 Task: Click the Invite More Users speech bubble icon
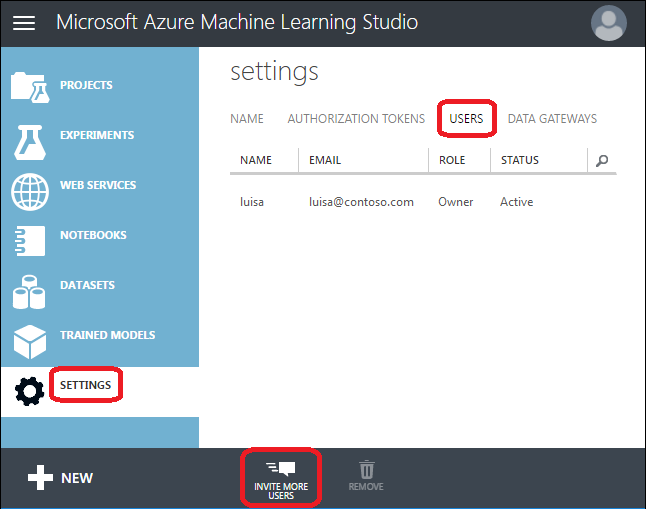coord(281,469)
